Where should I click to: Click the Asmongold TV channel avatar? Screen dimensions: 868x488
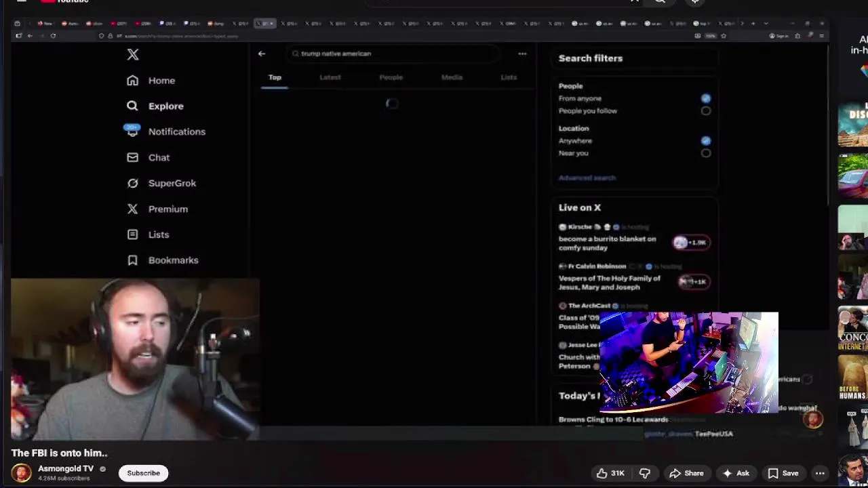point(21,472)
